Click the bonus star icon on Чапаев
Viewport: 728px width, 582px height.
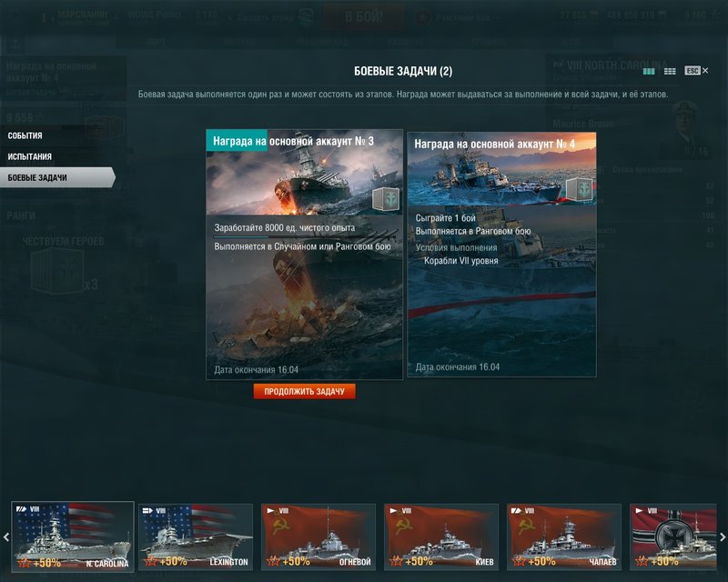coord(519,562)
